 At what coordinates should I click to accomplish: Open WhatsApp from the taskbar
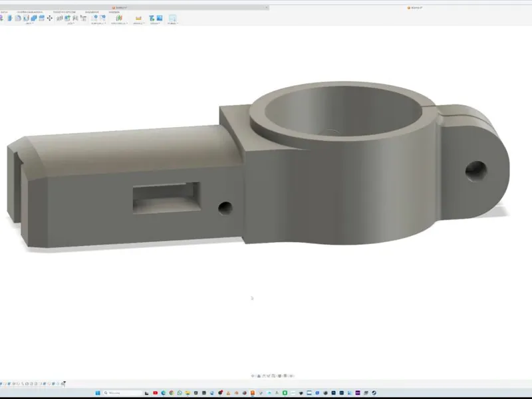click(180, 393)
